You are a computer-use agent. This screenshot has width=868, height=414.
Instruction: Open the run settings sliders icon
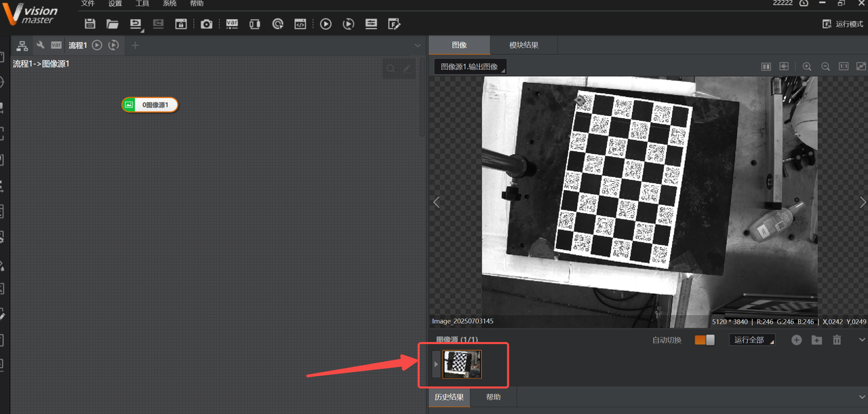[x=371, y=24]
